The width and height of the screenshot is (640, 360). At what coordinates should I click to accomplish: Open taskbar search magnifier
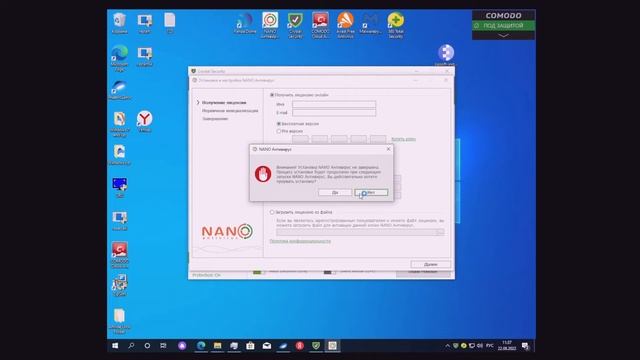[131, 346]
